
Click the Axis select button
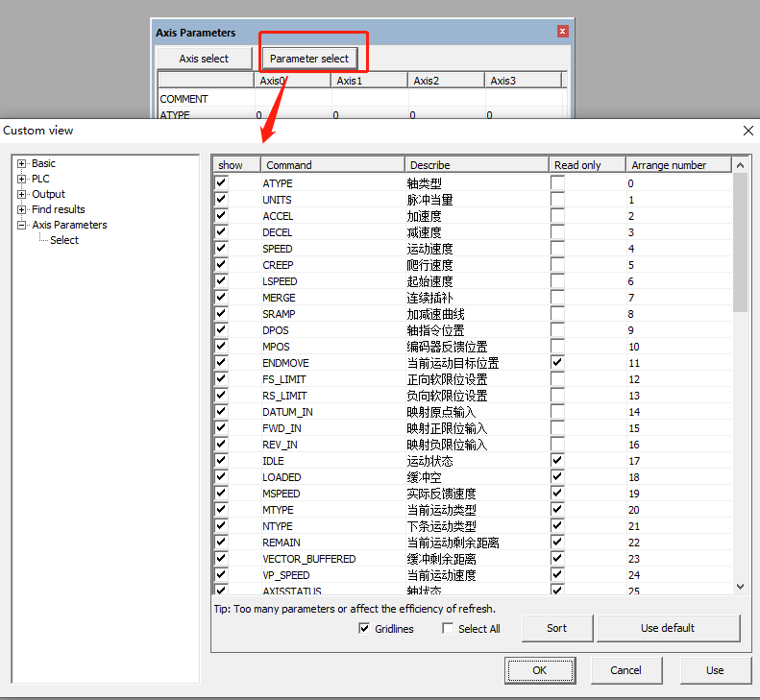[204, 59]
